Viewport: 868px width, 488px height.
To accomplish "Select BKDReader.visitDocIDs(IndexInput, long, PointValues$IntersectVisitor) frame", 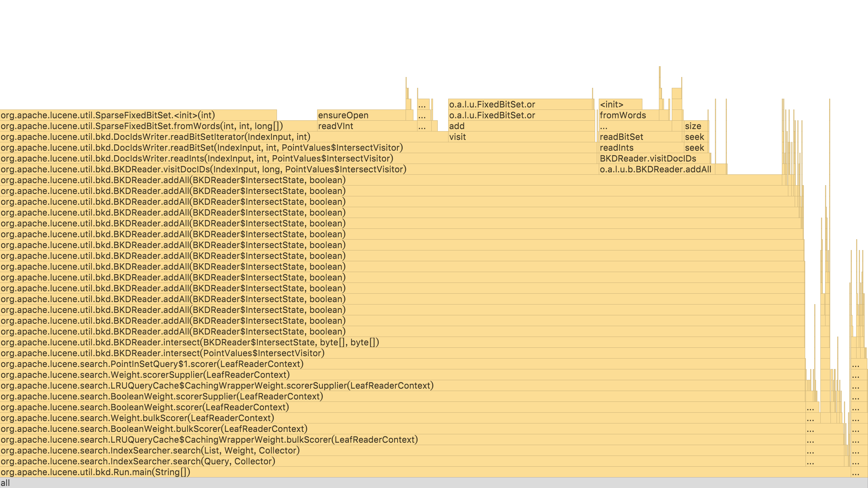I will [x=299, y=169].
